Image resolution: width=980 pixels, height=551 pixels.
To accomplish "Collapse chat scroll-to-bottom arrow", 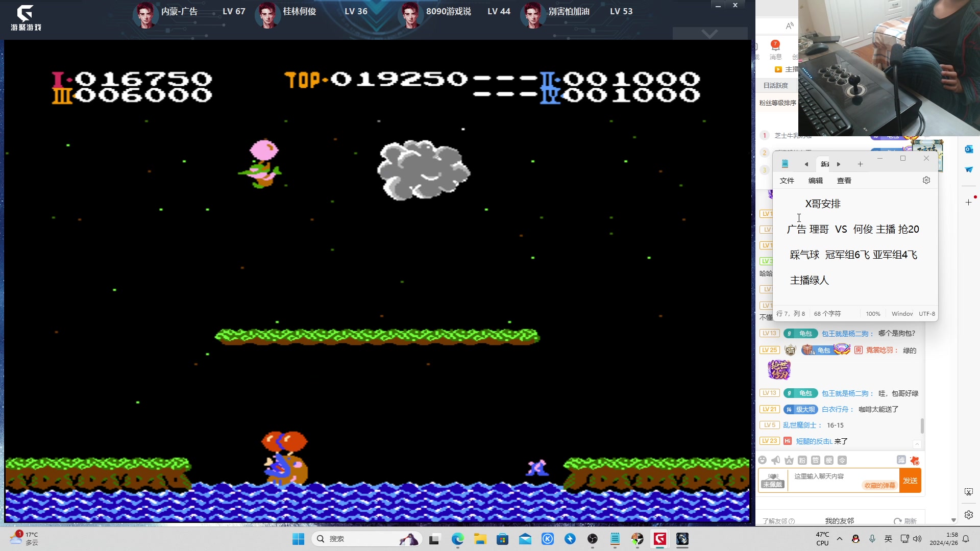I will pyautogui.click(x=917, y=444).
